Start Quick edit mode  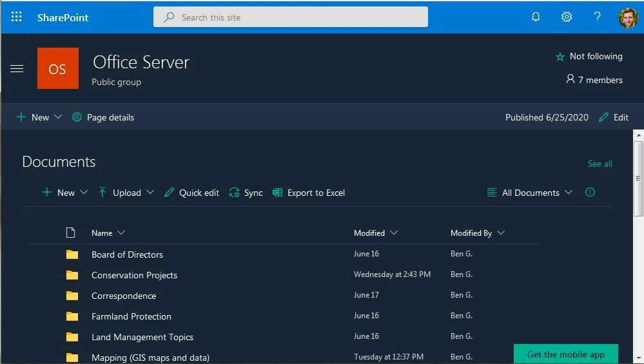pyautogui.click(x=191, y=193)
